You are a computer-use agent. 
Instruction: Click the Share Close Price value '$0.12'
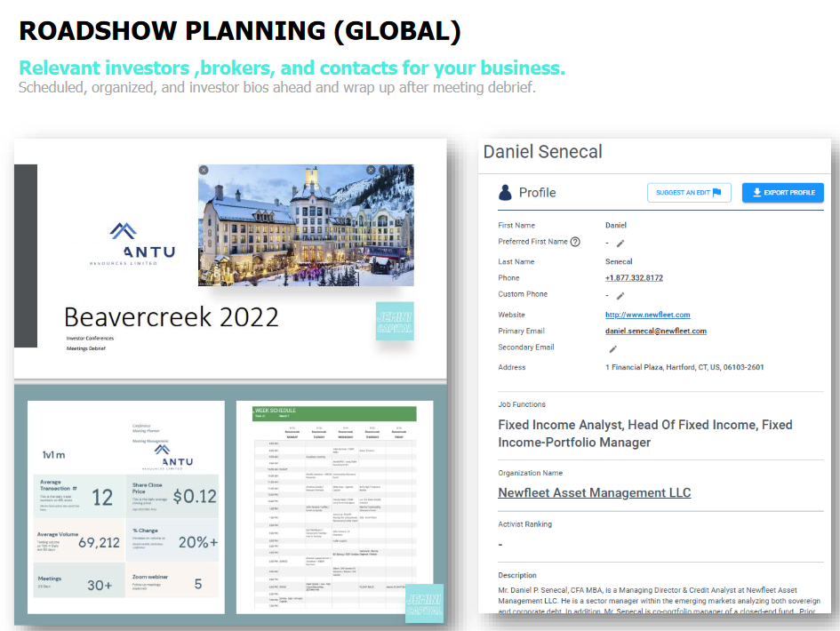(195, 497)
